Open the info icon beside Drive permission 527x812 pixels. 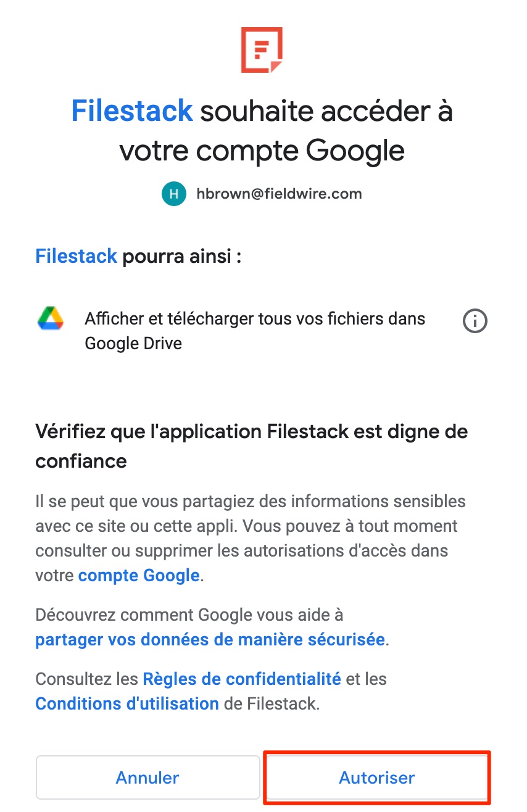(475, 321)
